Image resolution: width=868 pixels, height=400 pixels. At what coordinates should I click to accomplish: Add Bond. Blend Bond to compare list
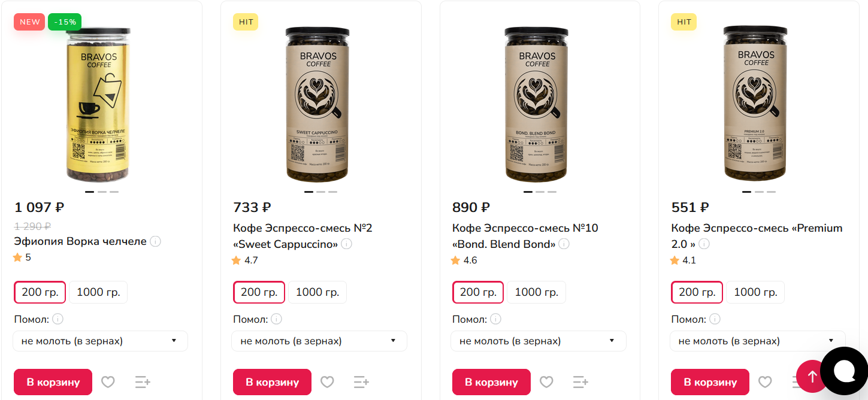coord(580,382)
